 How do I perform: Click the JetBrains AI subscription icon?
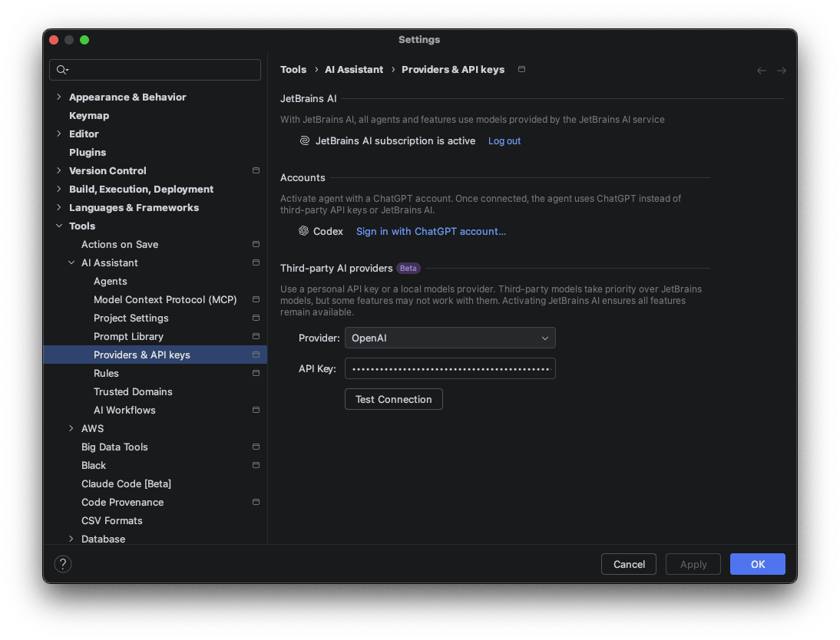[305, 141]
